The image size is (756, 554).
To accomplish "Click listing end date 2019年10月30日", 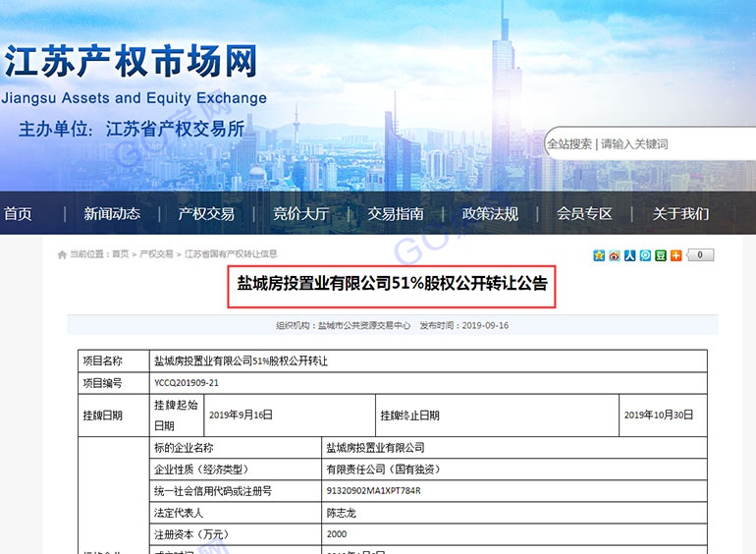I will [x=659, y=415].
